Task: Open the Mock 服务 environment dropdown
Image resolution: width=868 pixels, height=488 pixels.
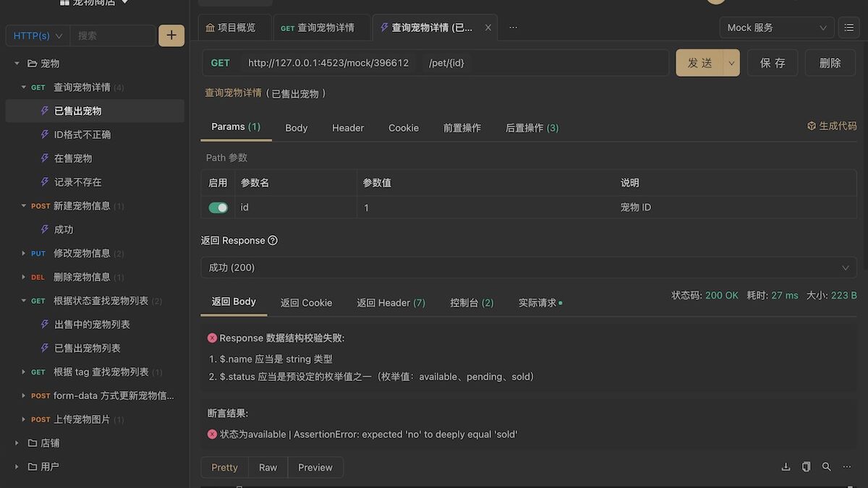Action: point(777,27)
